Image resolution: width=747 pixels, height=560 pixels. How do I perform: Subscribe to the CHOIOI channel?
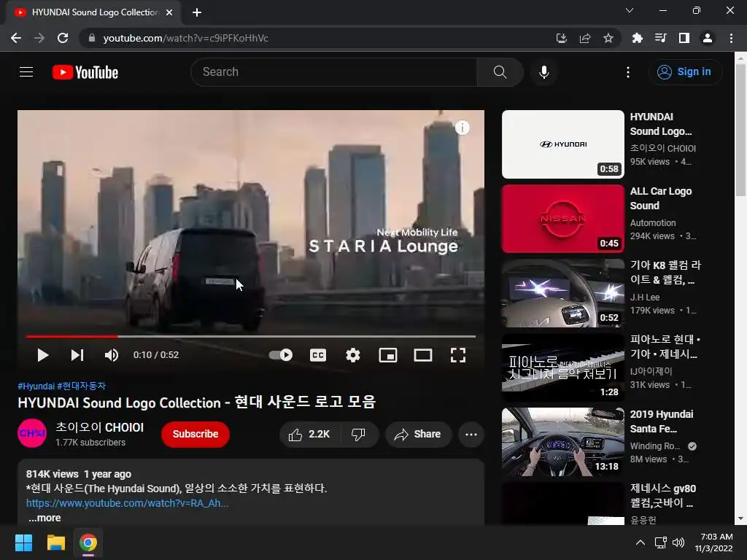(196, 435)
